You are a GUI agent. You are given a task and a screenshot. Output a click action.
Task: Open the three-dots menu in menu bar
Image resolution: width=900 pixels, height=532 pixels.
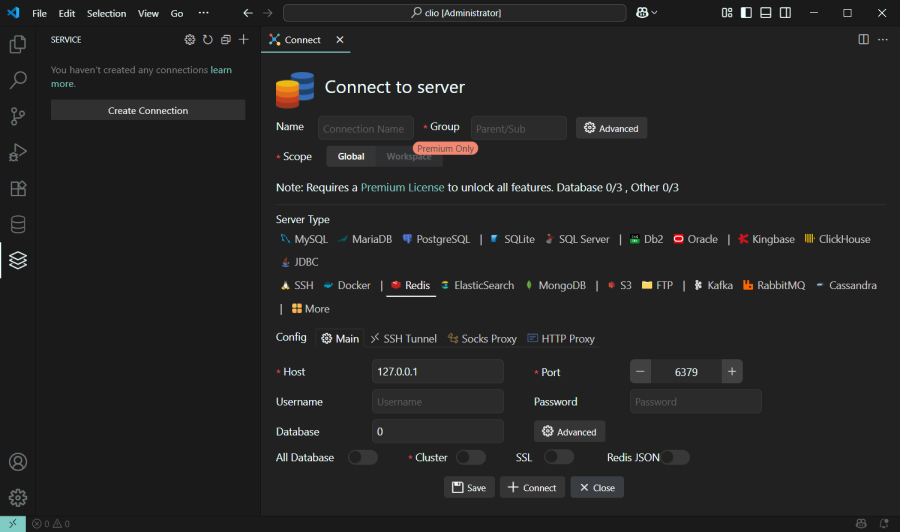click(204, 13)
